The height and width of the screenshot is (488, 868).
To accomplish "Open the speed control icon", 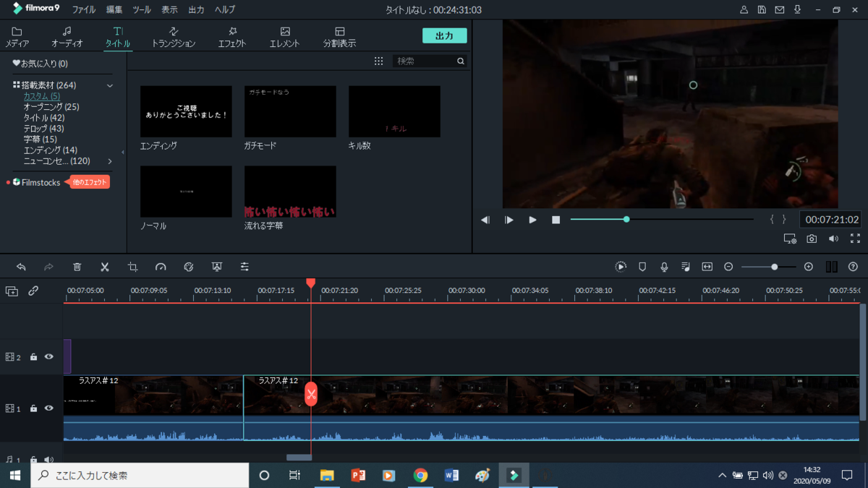I will (161, 267).
